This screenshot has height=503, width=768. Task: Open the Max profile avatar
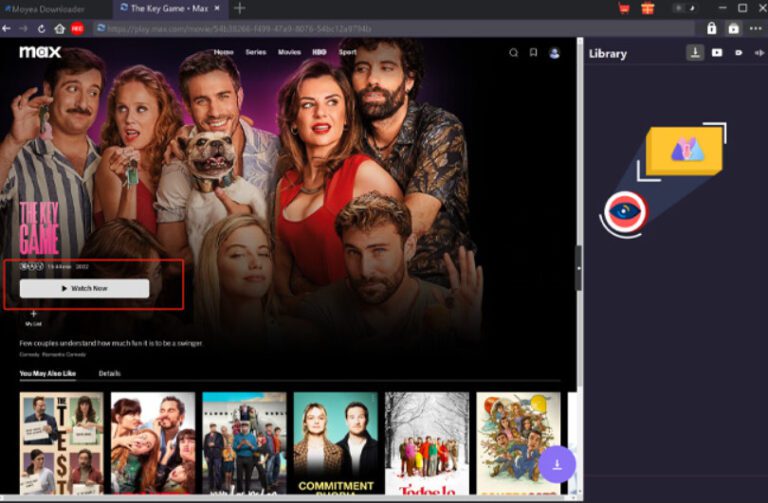click(555, 53)
